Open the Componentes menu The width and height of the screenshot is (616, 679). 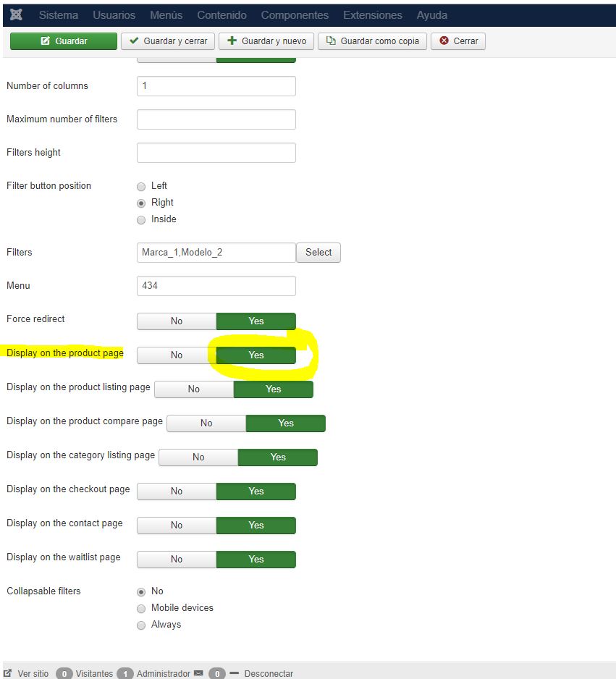295,15
